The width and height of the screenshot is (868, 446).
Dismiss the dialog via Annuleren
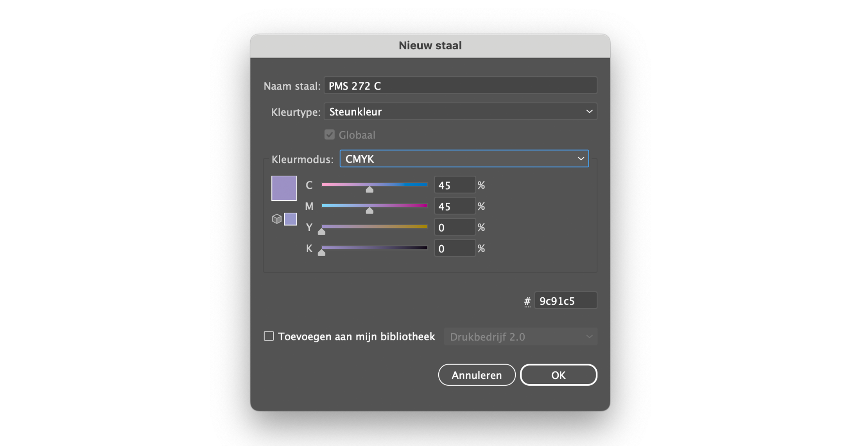click(x=477, y=374)
